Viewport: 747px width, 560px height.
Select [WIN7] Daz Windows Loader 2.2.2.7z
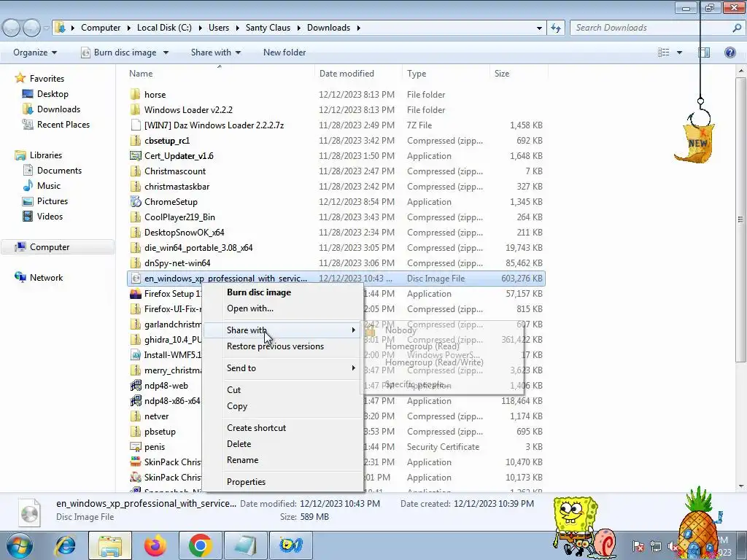click(214, 125)
